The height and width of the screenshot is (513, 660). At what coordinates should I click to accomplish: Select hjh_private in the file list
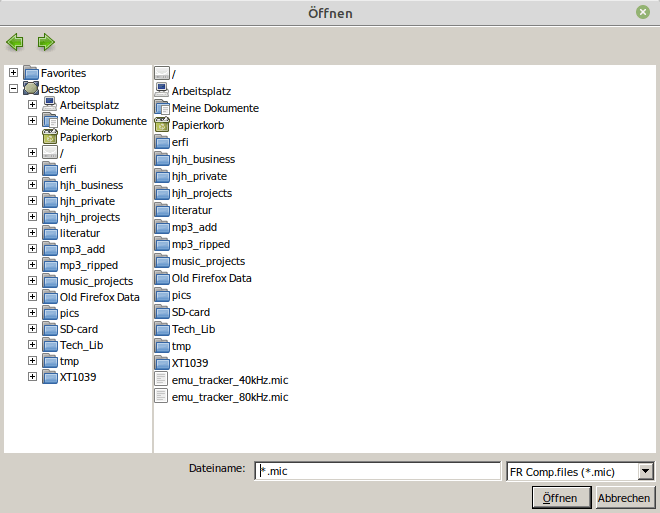tap(199, 176)
